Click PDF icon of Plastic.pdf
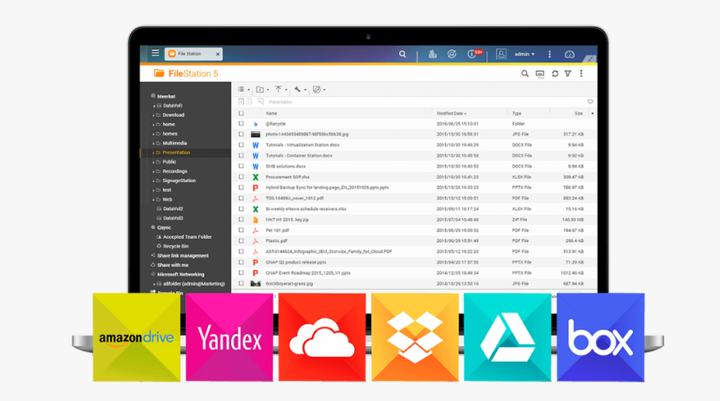 click(255, 241)
